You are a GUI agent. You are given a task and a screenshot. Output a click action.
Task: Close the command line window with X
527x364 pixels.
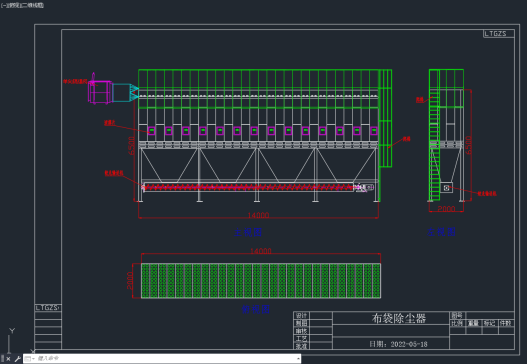9,359
